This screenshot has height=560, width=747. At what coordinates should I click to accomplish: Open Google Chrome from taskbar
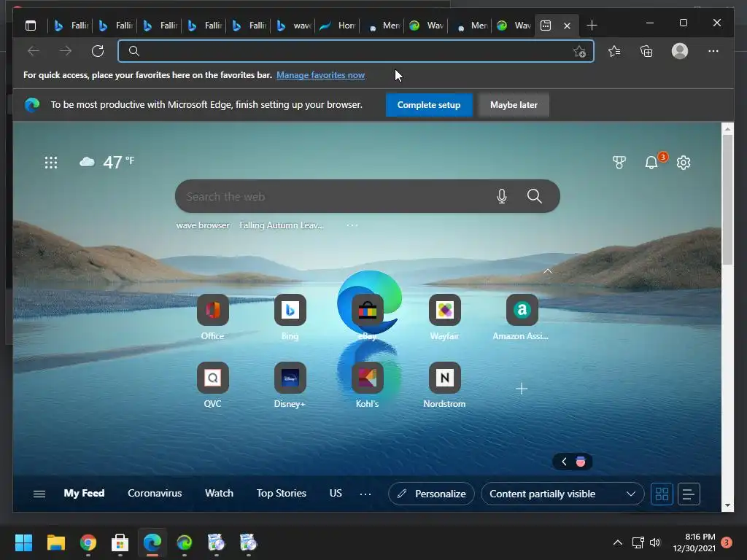click(x=88, y=542)
